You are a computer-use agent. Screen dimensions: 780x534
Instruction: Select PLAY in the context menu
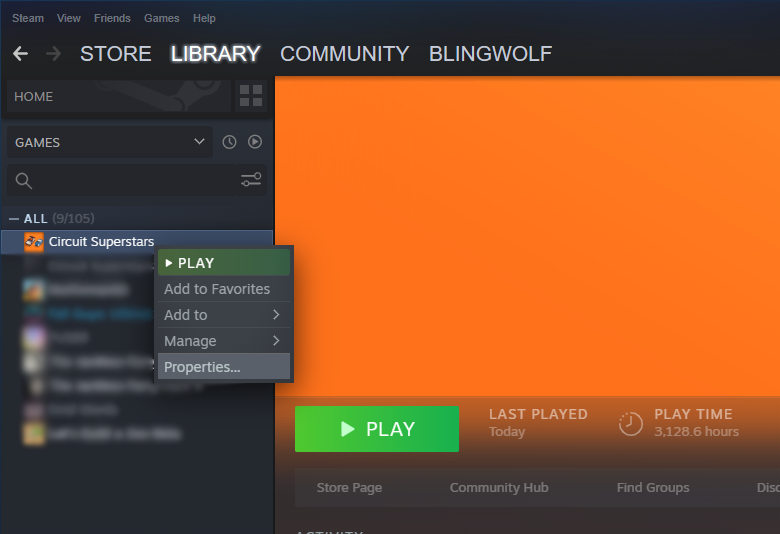coord(223,263)
